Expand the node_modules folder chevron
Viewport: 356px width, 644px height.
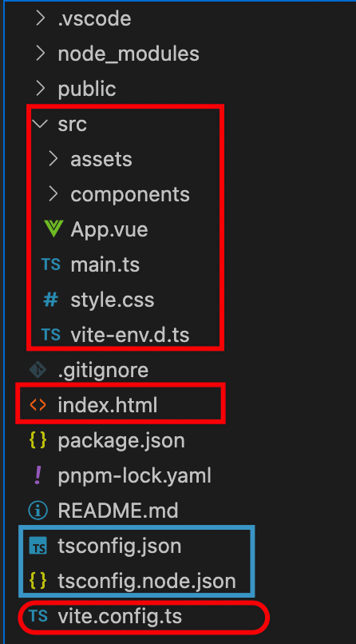point(40,54)
